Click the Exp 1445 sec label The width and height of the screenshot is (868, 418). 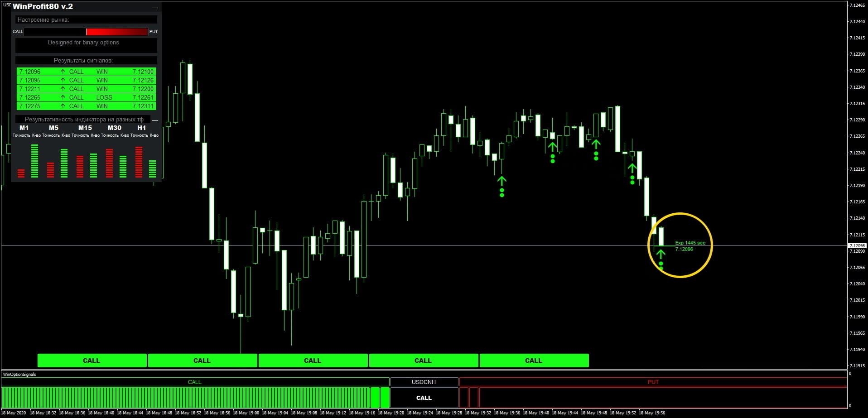coord(690,243)
